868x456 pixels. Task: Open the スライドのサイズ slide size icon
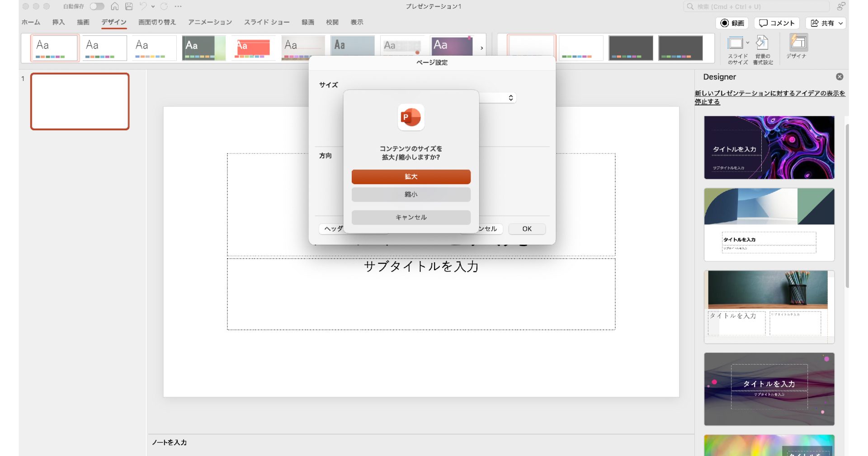point(736,44)
